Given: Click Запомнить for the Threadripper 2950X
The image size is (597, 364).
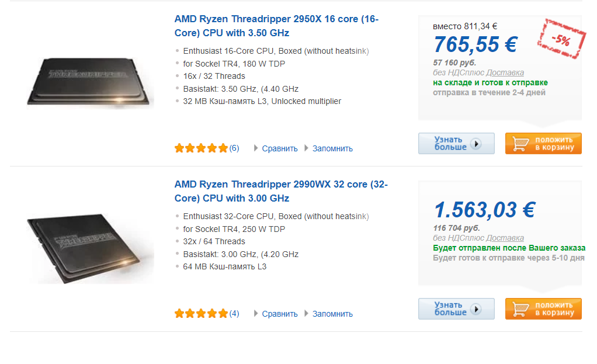Looking at the screenshot, I should pos(332,148).
